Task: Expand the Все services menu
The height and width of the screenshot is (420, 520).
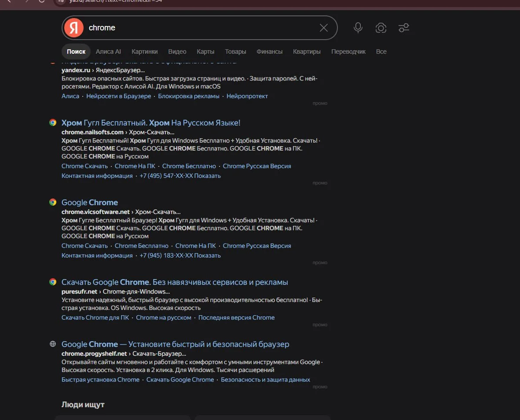Action: click(381, 52)
